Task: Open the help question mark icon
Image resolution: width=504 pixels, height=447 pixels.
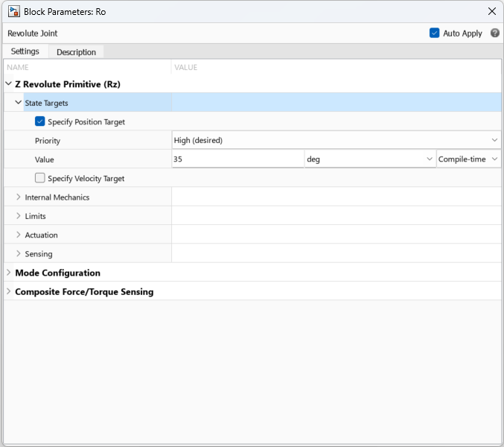Action: coord(495,33)
